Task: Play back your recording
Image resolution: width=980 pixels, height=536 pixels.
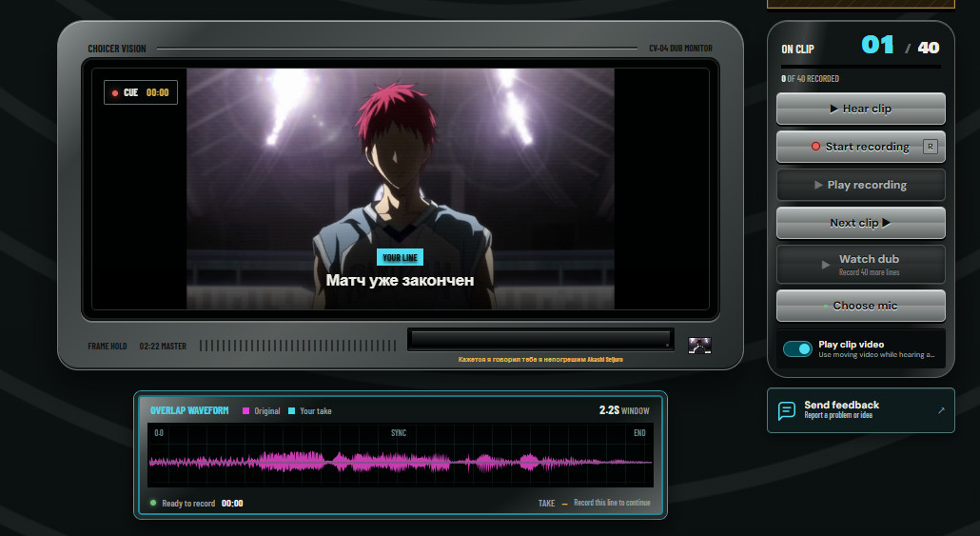Action: click(861, 185)
